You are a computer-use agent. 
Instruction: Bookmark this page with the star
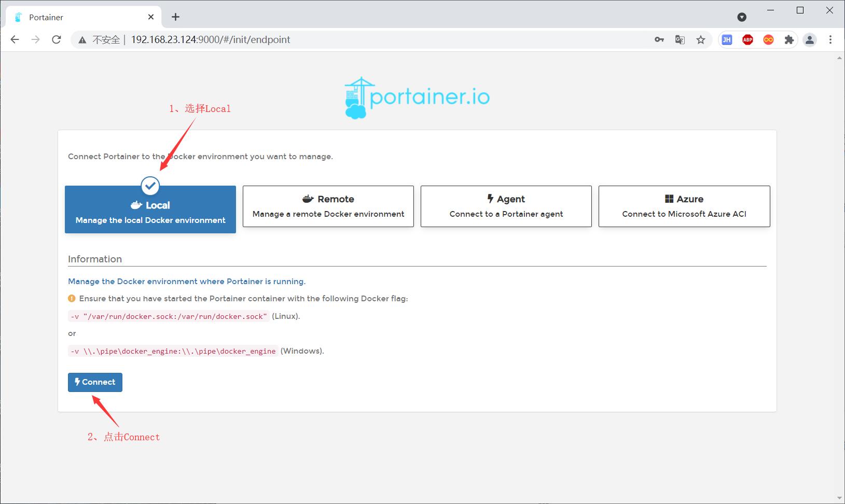click(x=701, y=39)
